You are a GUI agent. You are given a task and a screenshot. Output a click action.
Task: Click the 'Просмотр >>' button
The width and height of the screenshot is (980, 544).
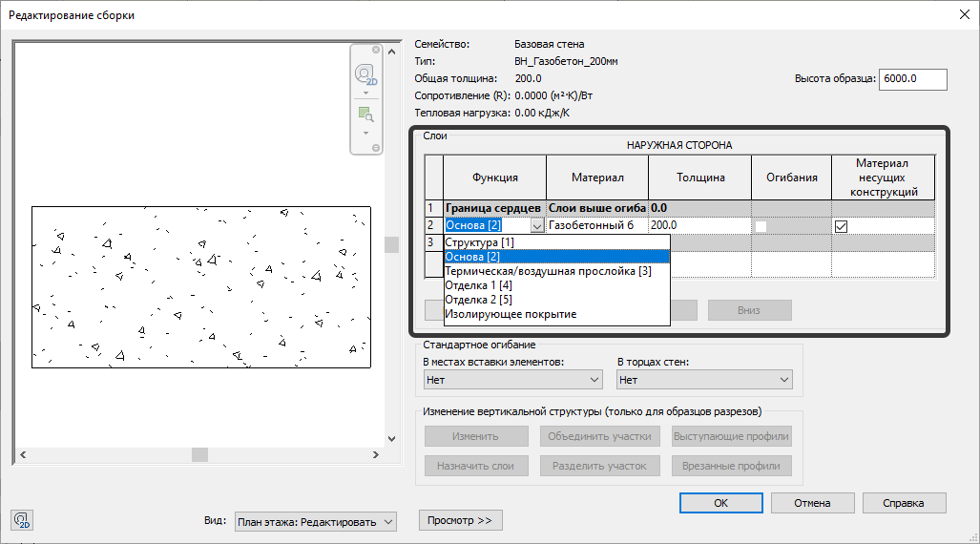coord(460,520)
